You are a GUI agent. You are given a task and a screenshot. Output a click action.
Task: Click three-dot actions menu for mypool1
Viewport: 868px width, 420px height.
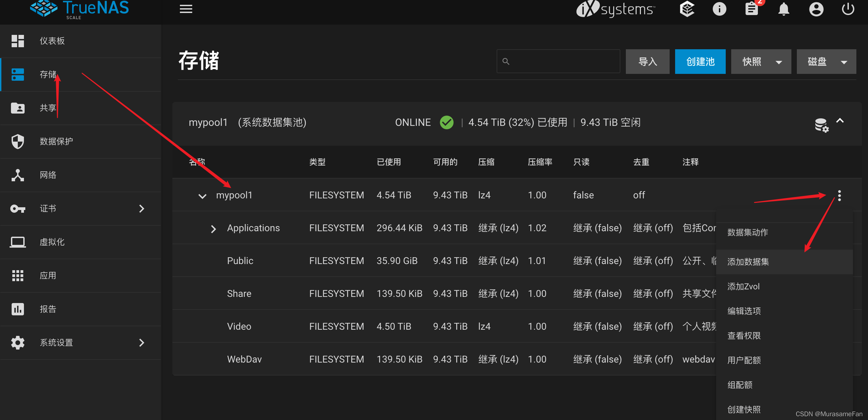pyautogui.click(x=839, y=195)
